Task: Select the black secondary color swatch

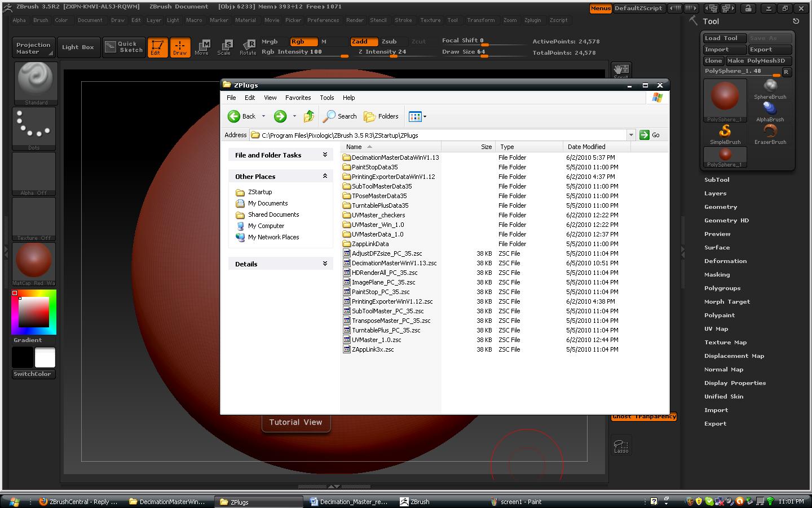Action: coord(23,358)
